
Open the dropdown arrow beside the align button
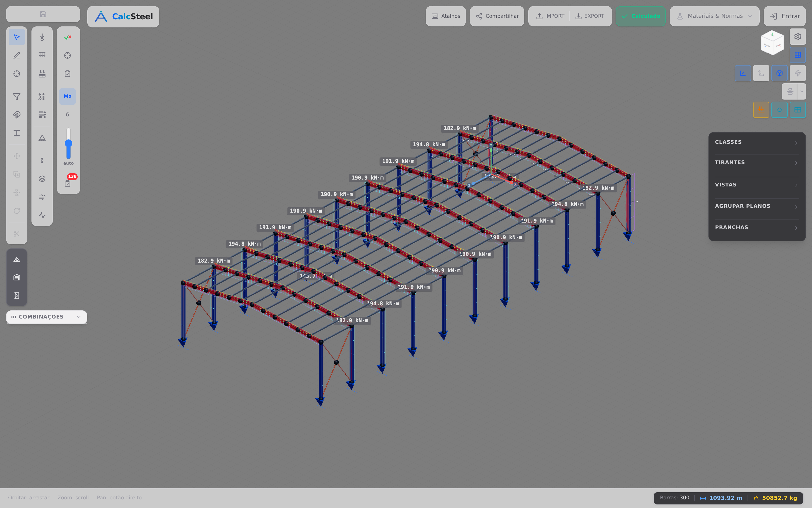pyautogui.click(x=802, y=91)
